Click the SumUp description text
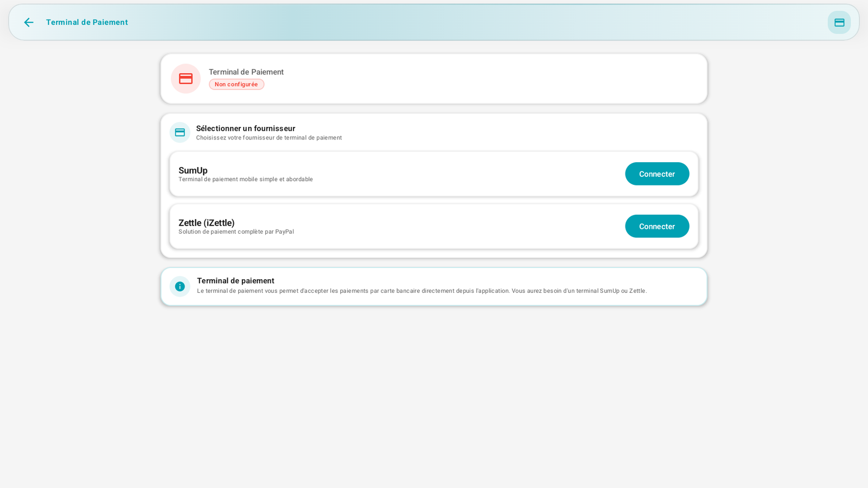The width and height of the screenshot is (868, 488). coord(246,179)
